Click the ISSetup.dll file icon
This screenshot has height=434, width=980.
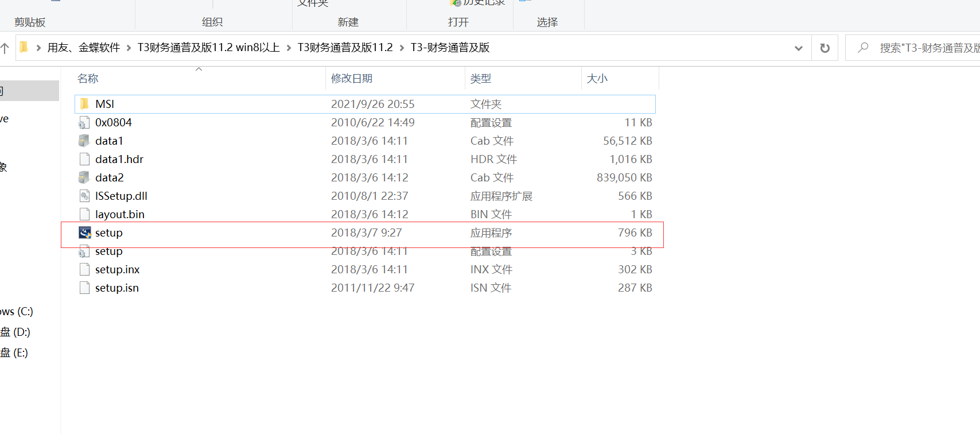(84, 196)
